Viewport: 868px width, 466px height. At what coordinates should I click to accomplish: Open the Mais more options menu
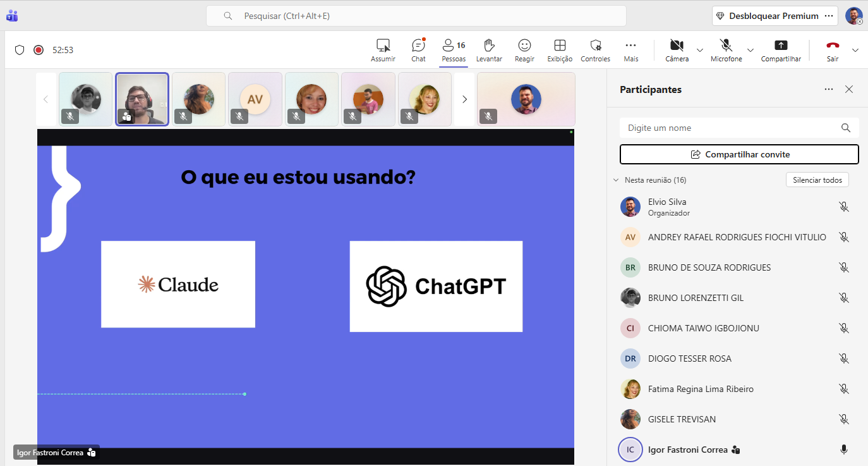(630, 50)
